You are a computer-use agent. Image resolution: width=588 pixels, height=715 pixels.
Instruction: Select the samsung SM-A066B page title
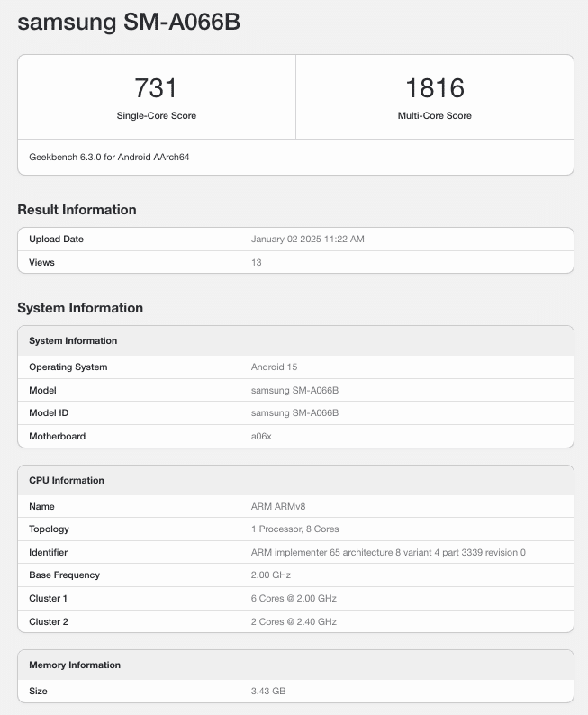pyautogui.click(x=129, y=22)
